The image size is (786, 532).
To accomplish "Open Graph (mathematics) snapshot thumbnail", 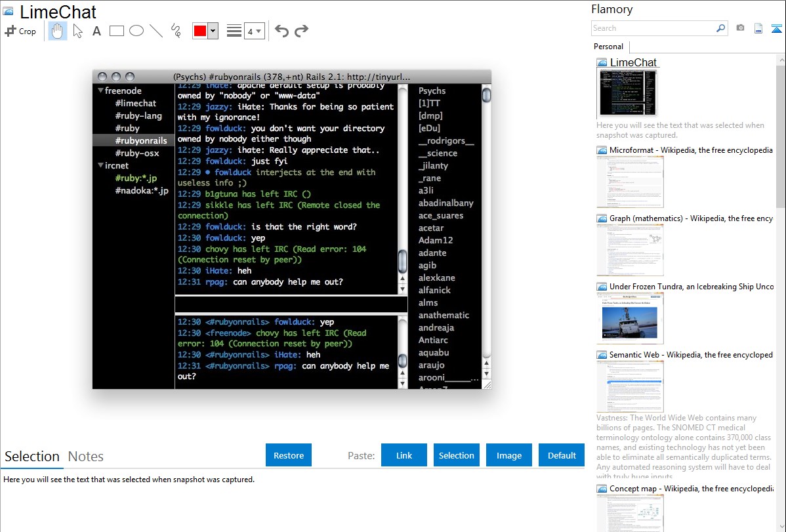I will click(x=630, y=250).
